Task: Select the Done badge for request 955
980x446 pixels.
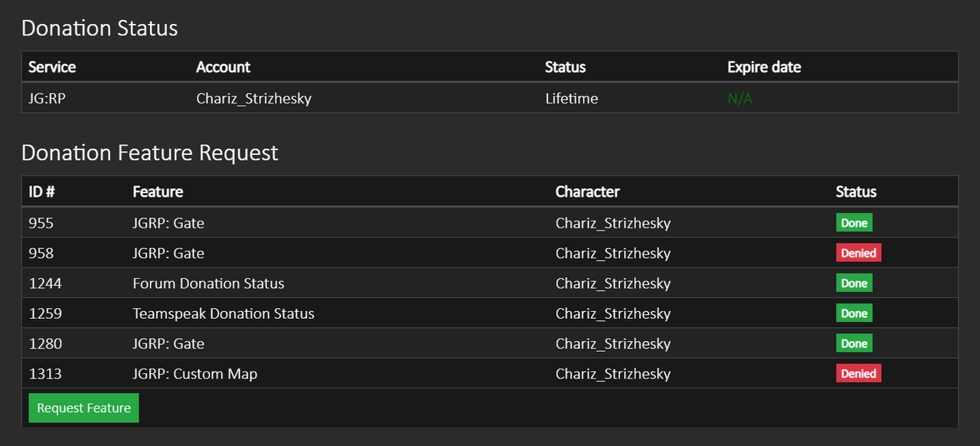Action: [x=854, y=223]
